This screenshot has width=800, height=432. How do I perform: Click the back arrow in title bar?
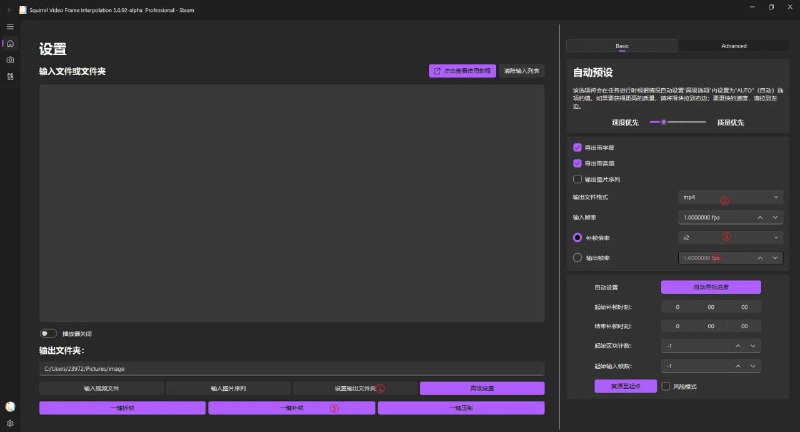pos(9,8)
